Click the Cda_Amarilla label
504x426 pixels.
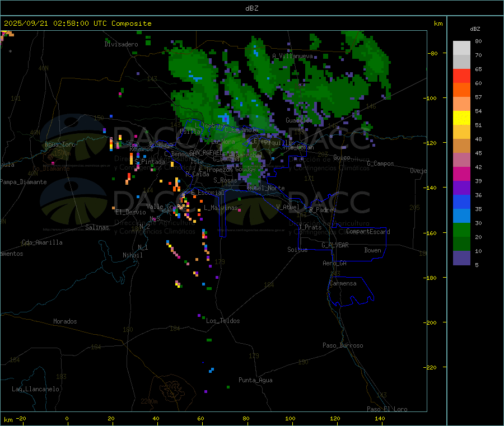pyautogui.click(x=42, y=242)
